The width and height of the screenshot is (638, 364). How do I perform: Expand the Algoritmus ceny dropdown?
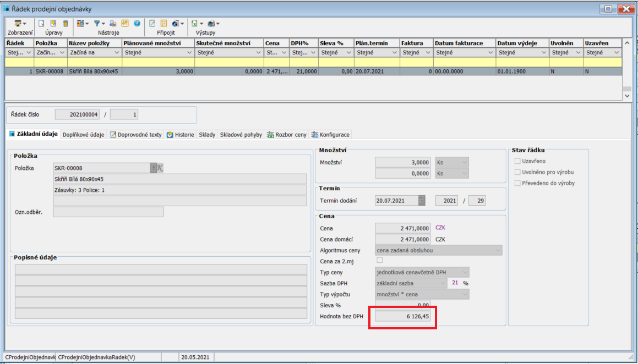[498, 250]
